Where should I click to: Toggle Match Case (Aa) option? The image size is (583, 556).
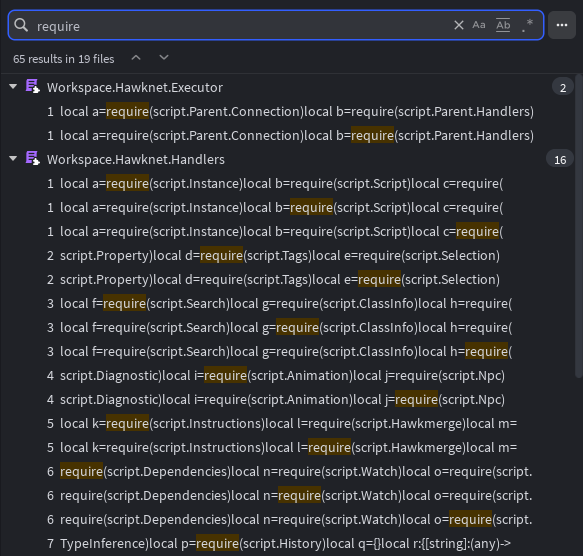pos(479,25)
